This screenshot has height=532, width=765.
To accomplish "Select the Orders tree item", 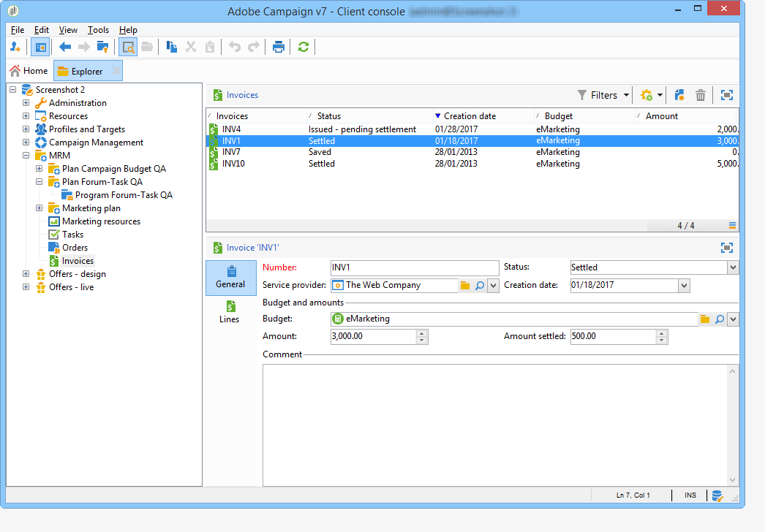I will [75, 248].
